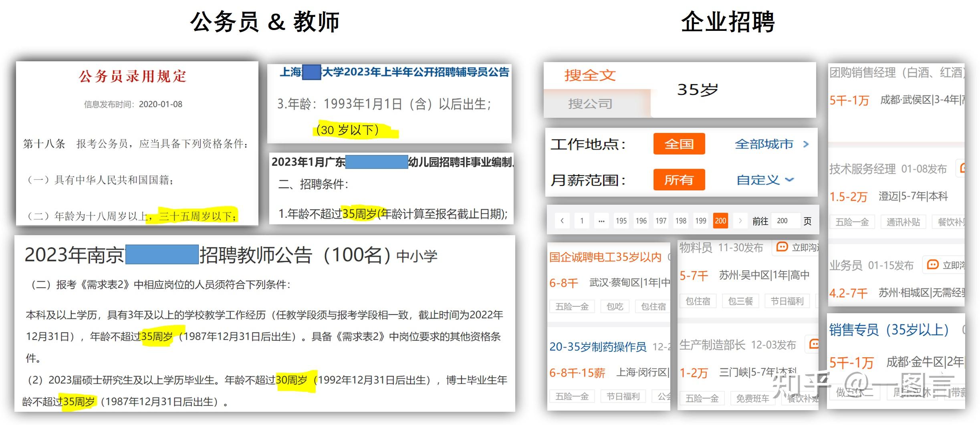Click 五险一金 tag under 技术服务经理
This screenshot has width=980, height=425.
pos(852,222)
